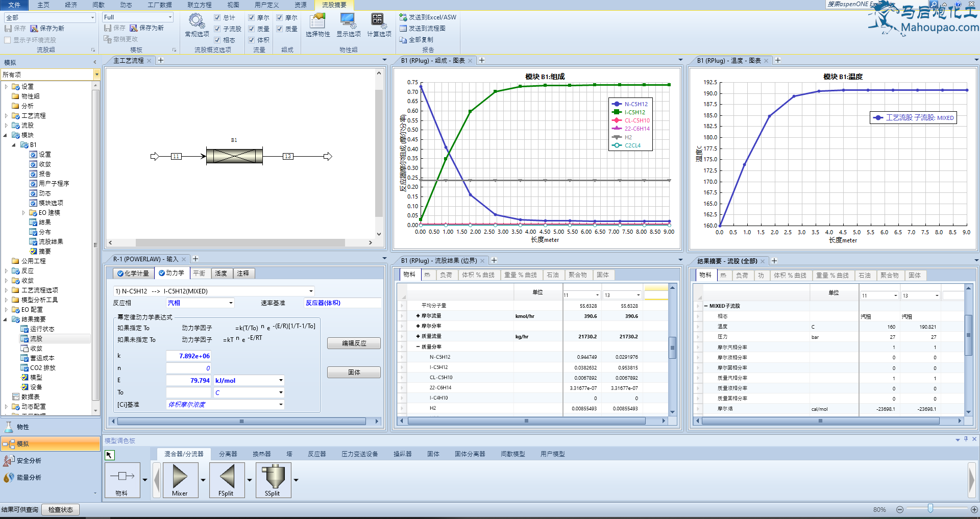Click the 检查状态 button
Viewport: 980px width, 519px height.
(x=61, y=509)
